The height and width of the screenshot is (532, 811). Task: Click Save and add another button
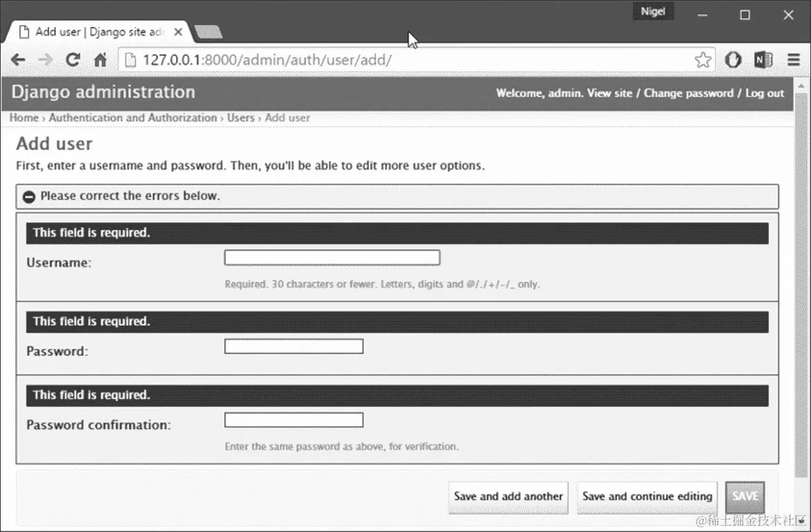(509, 497)
